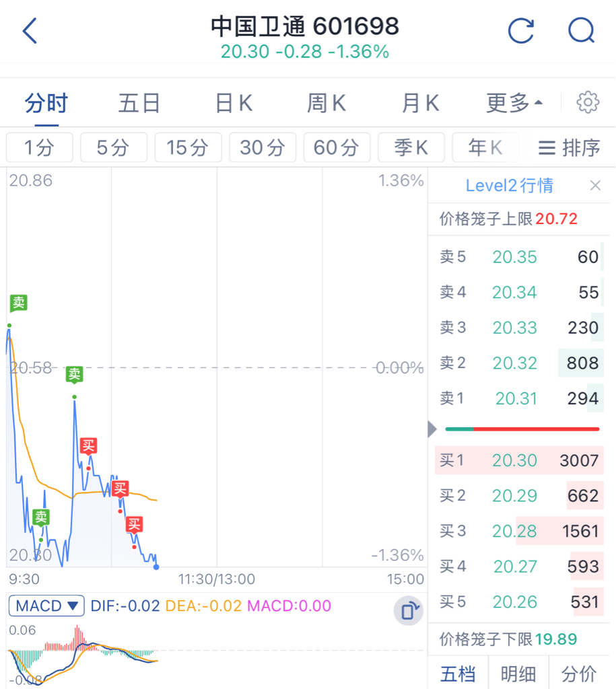This screenshot has height=689, width=616.
Task: Select the 周K chart tab
Action: [x=327, y=103]
